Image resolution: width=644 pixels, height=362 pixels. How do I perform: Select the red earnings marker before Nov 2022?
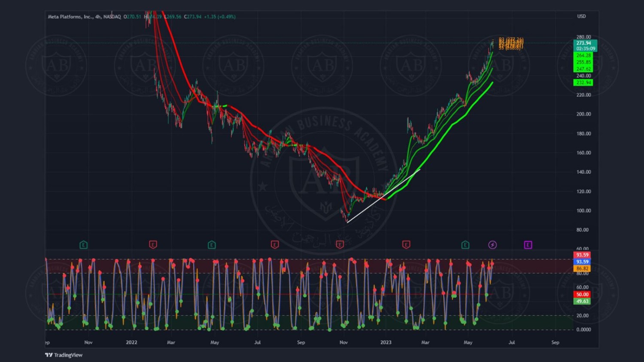(340, 245)
